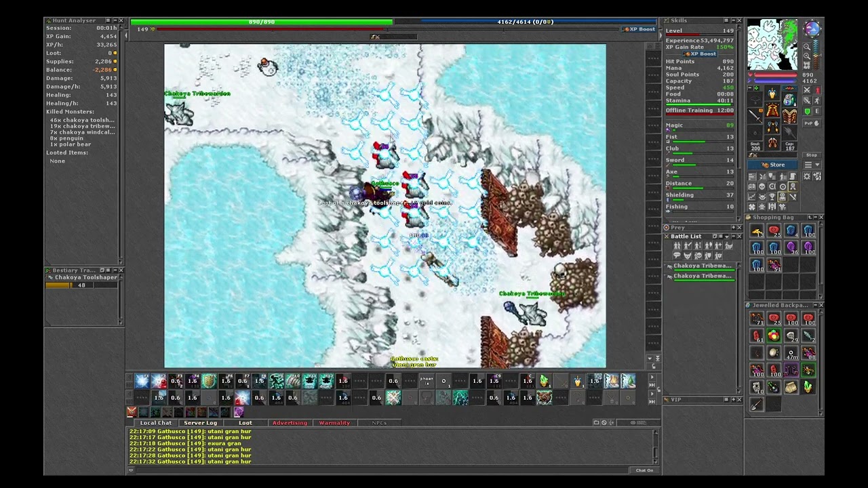Expand chat channel dropdown arrow at bottom left
This screenshot has width=868, height=488.
(132, 470)
